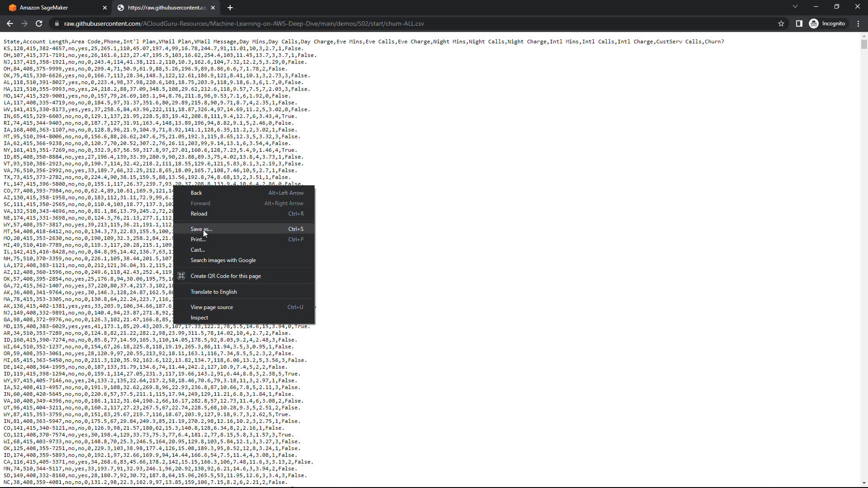This screenshot has height=488, width=868.
Task: Choose Inspect from context menu
Action: [x=199, y=318]
